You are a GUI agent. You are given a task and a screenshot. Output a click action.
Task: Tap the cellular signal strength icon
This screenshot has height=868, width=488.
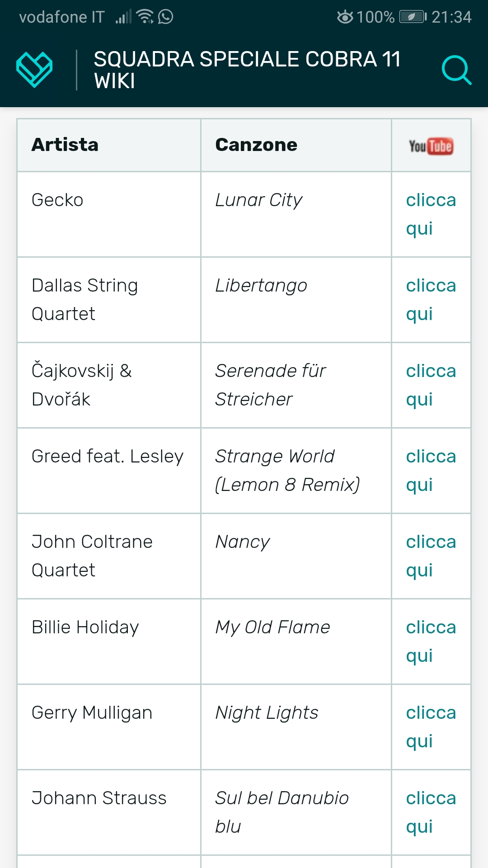pos(123,17)
